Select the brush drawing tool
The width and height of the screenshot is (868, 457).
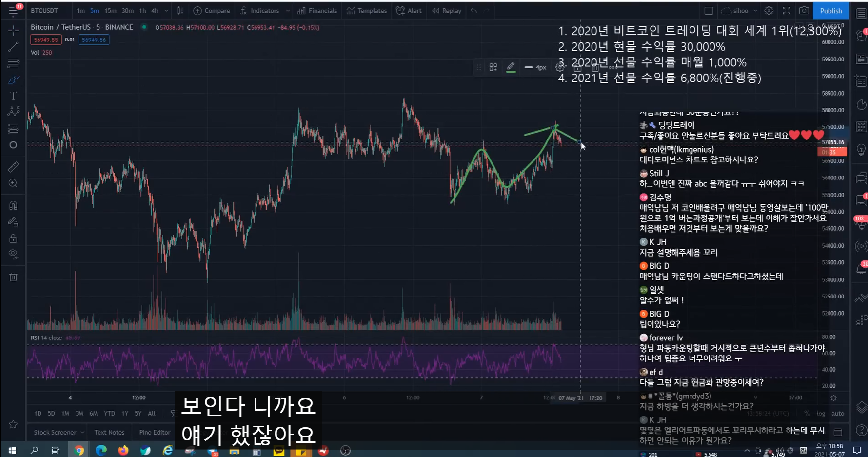(13, 79)
